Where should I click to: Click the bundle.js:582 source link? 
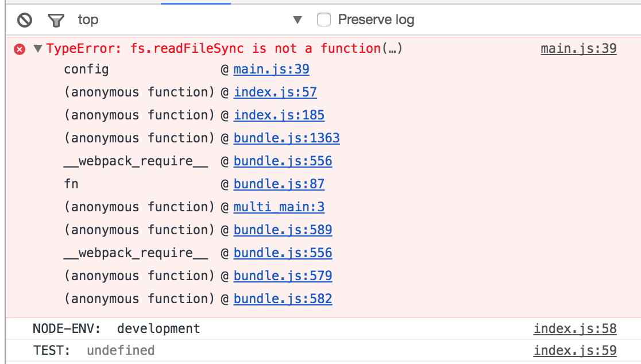coord(283,299)
